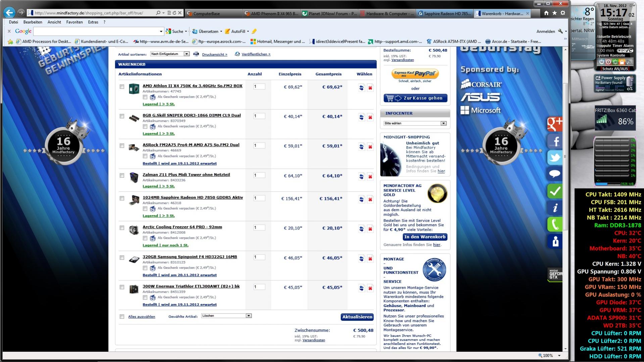Open the Infocenter 'Bitte wählen' dropdown
Screen dimensions: 644x362
415,123
